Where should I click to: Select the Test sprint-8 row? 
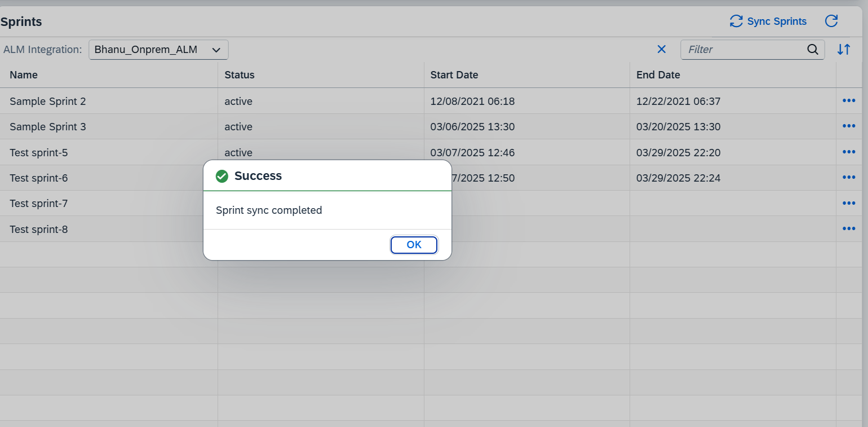pos(39,230)
